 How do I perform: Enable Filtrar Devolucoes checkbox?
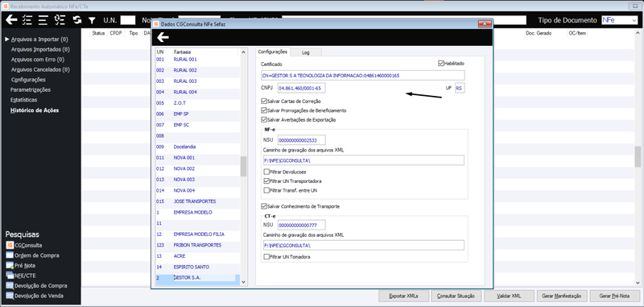(x=266, y=172)
